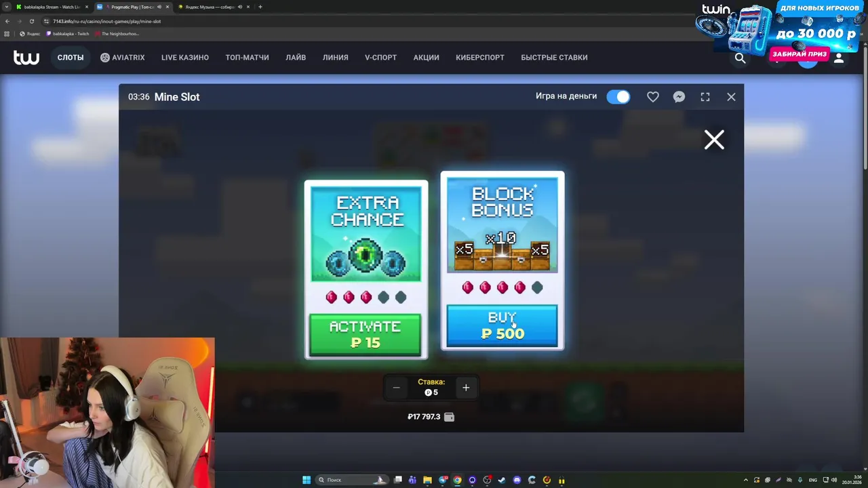
Task: Click the taskbar Поиск search box
Action: [x=353, y=480]
